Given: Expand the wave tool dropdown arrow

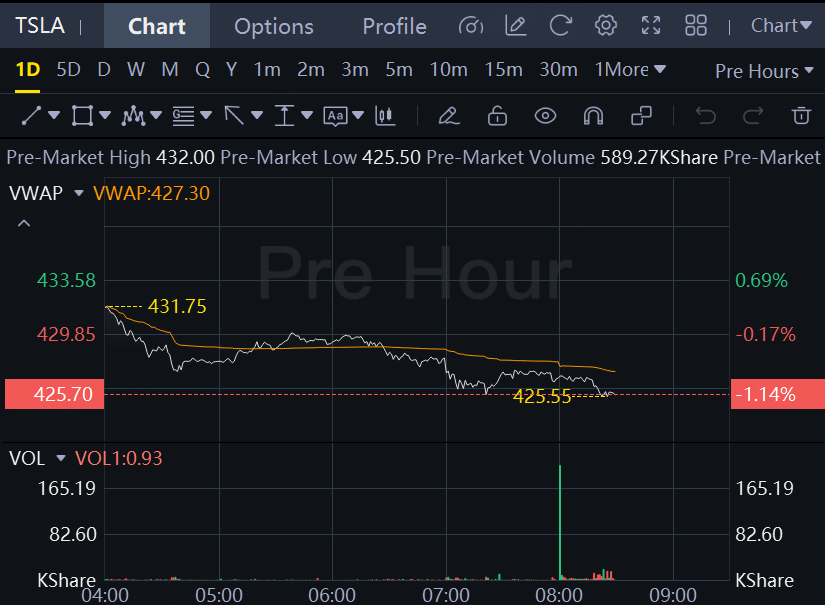Looking at the screenshot, I should (x=156, y=115).
